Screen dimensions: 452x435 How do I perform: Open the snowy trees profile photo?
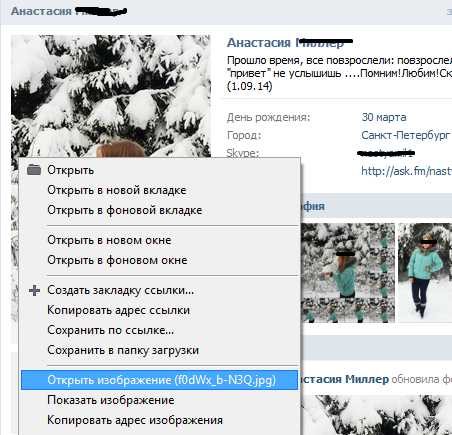(111, 96)
